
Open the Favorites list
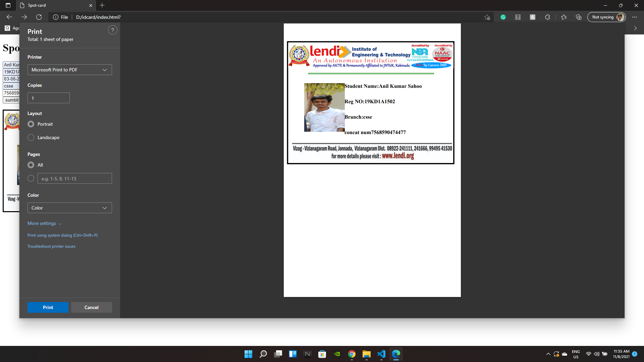564,17
